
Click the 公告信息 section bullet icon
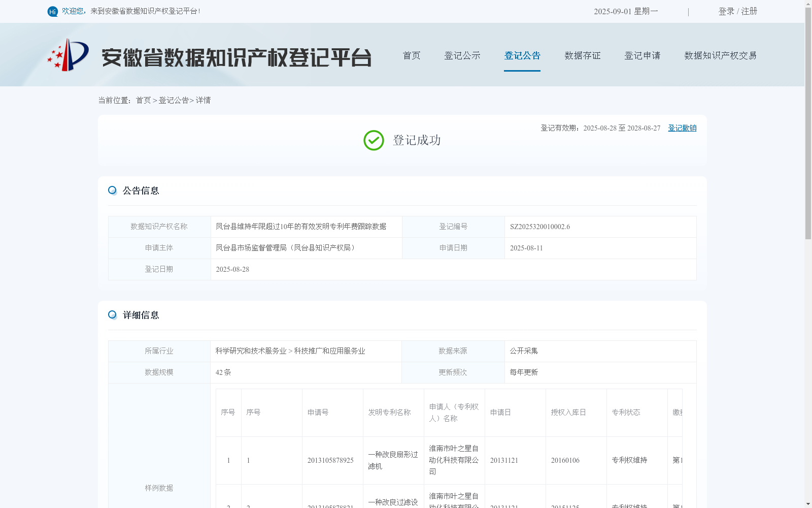[112, 190]
